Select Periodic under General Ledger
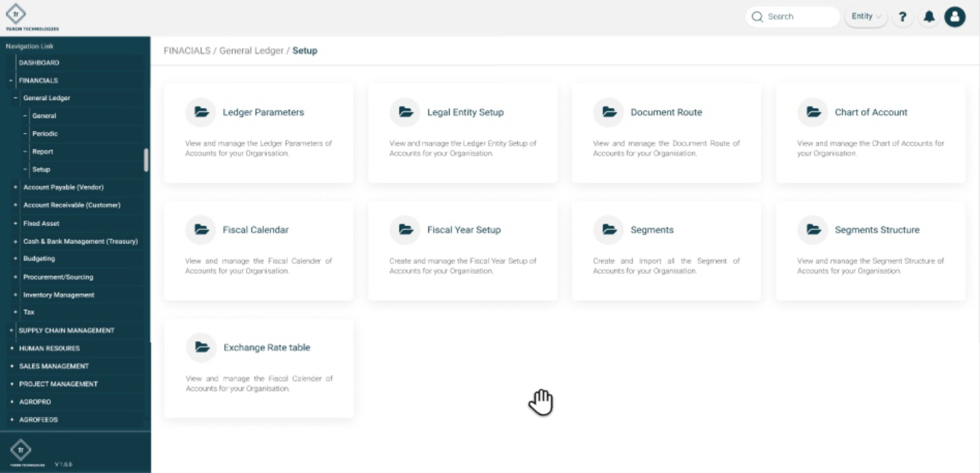 45,134
